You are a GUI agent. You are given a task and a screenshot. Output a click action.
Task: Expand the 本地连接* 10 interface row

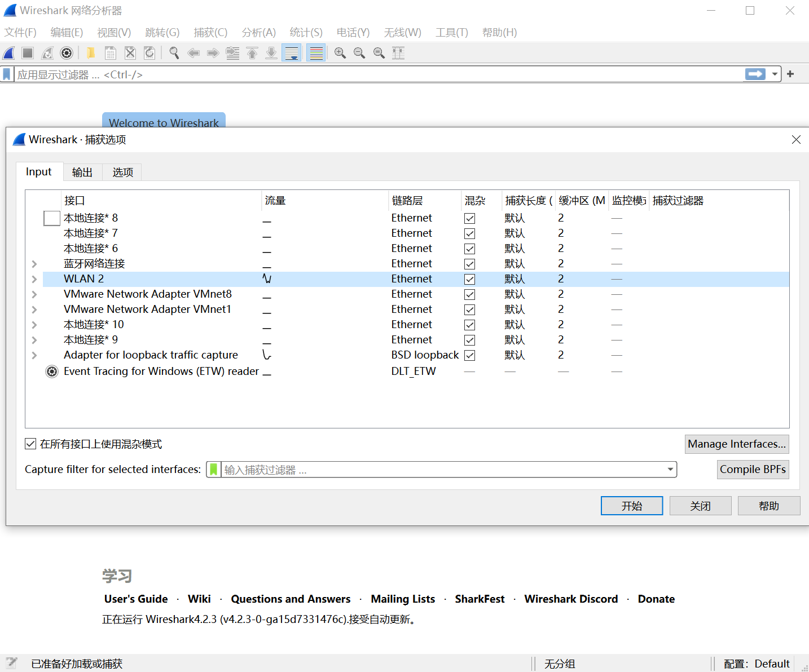coord(34,325)
